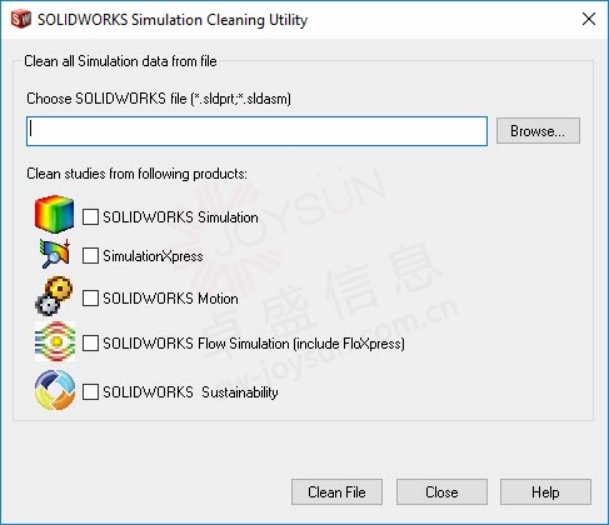This screenshot has height=525, width=609.
Task: Open Help for the cleaning utility
Action: [546, 492]
